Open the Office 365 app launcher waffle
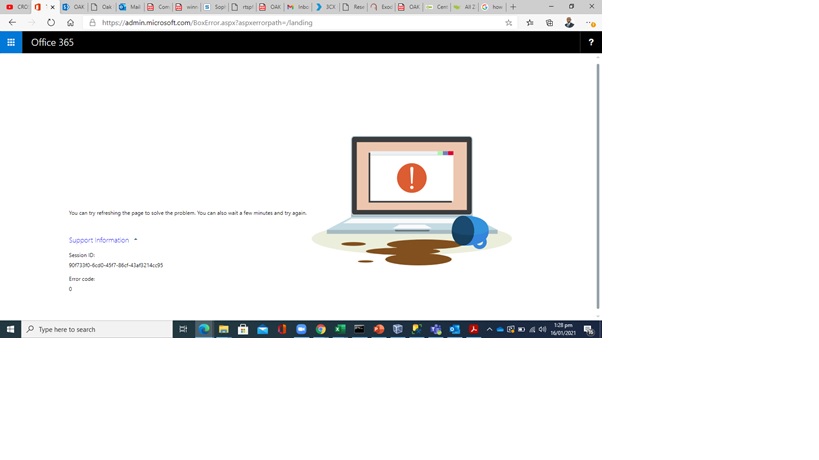Viewport: 819px width, 460px height. [11, 42]
